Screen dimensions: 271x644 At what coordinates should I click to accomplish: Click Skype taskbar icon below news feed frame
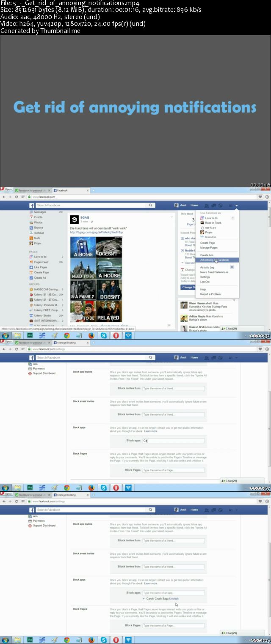click(x=103, y=335)
